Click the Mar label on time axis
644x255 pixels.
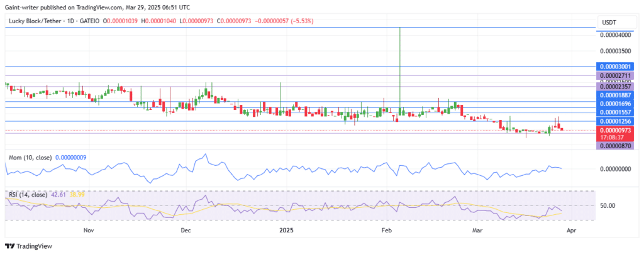pos(477,231)
